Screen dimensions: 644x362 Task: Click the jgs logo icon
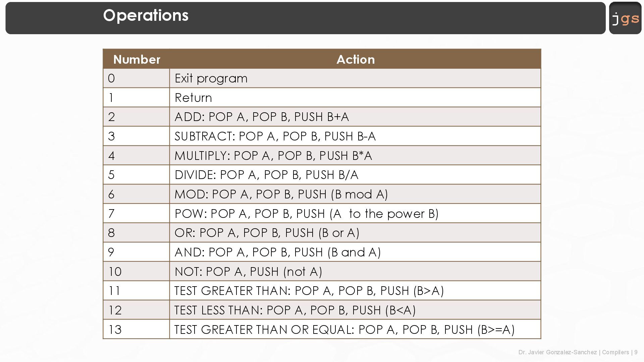(x=625, y=18)
